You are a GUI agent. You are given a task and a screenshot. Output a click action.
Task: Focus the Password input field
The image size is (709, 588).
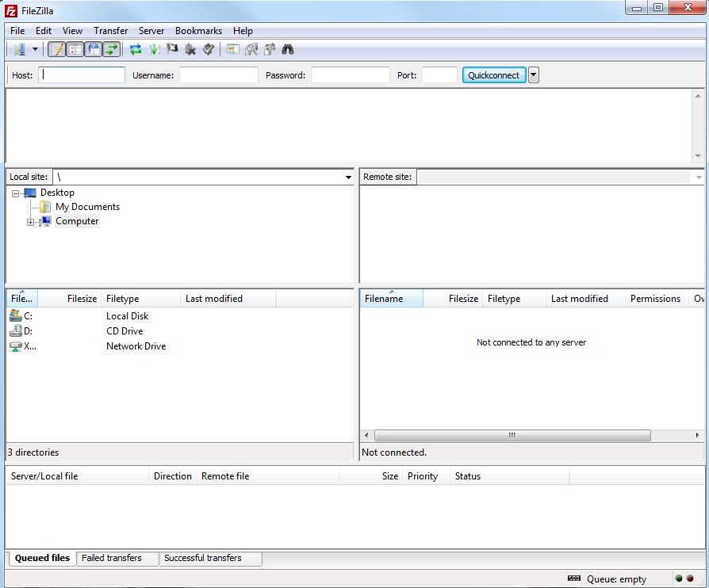[351, 75]
